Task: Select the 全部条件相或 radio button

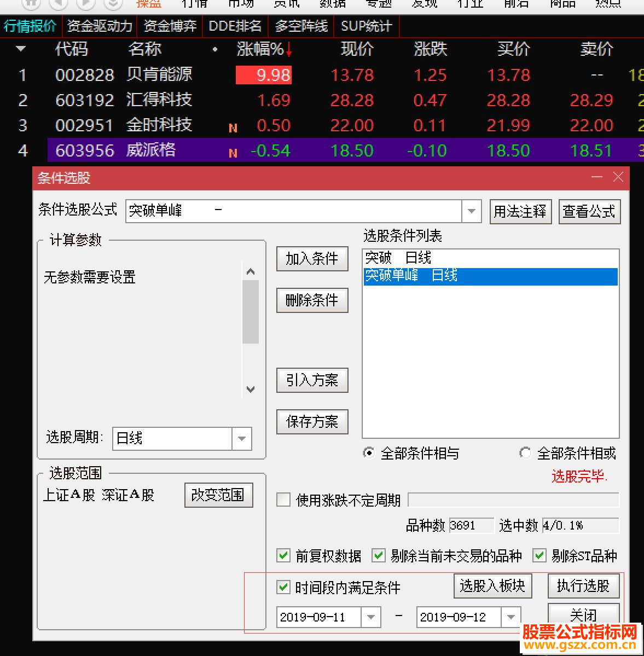Action: (525, 453)
